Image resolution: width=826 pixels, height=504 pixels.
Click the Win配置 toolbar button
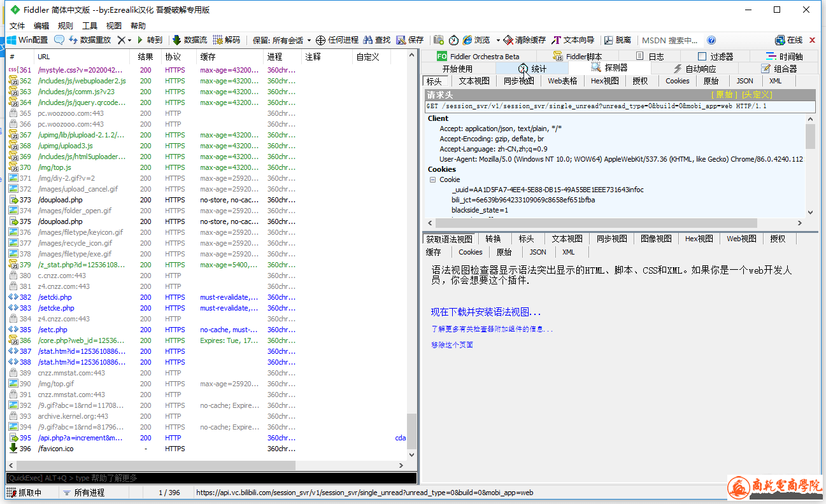[x=27, y=40]
